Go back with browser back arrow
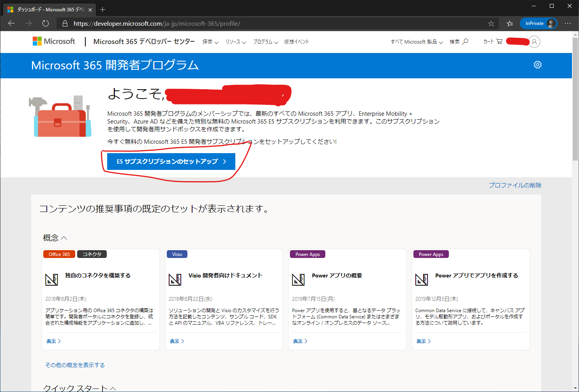Image resolution: width=579 pixels, height=392 pixels. [x=11, y=23]
